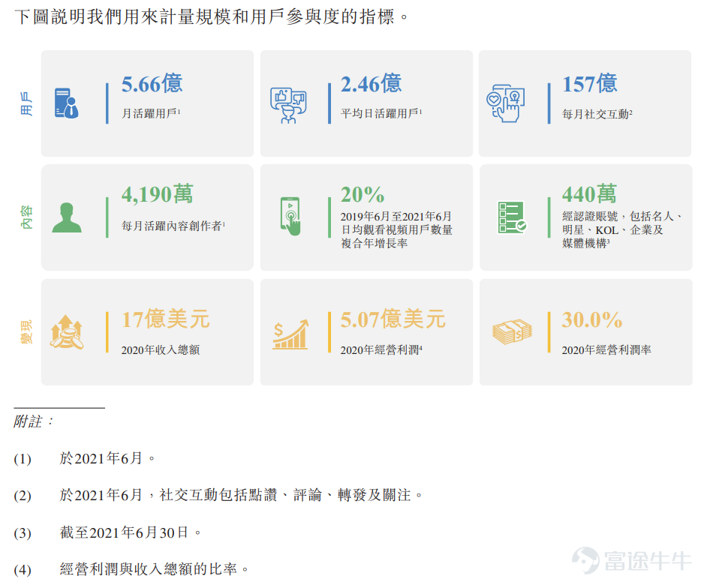Click the vertical 內容 row label

point(26,217)
